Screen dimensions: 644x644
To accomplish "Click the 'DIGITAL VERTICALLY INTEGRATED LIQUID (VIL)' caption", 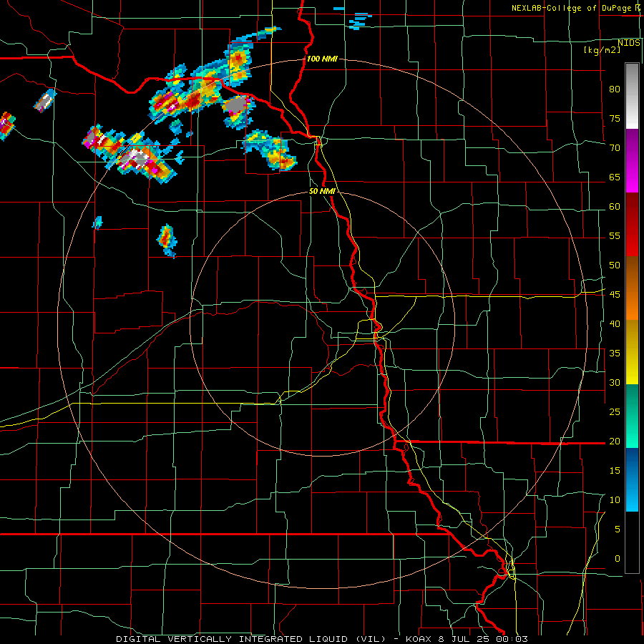I will [x=251, y=639].
